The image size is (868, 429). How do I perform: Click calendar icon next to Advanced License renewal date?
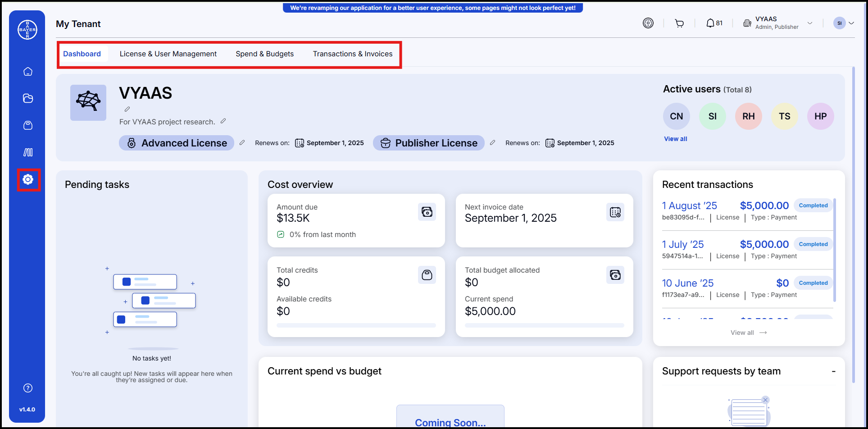point(300,143)
